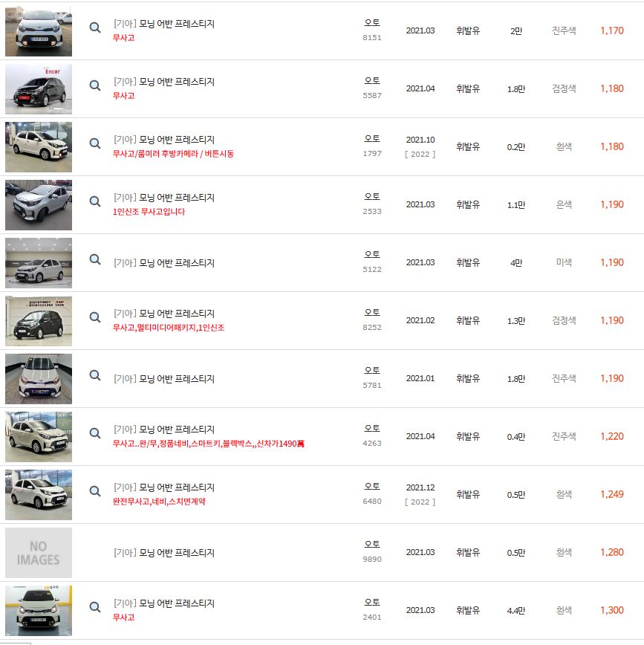
Task: Click magnifier icon for listing plate 2401
Action: point(95,607)
